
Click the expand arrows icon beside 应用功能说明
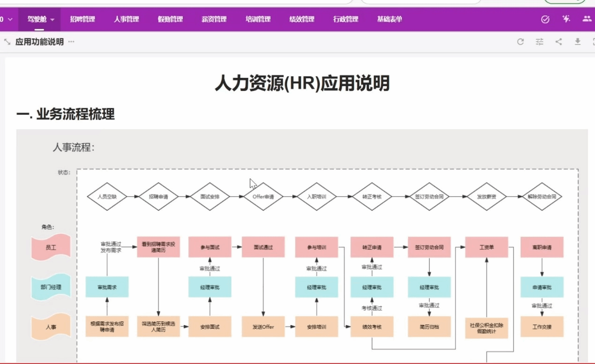[7, 42]
